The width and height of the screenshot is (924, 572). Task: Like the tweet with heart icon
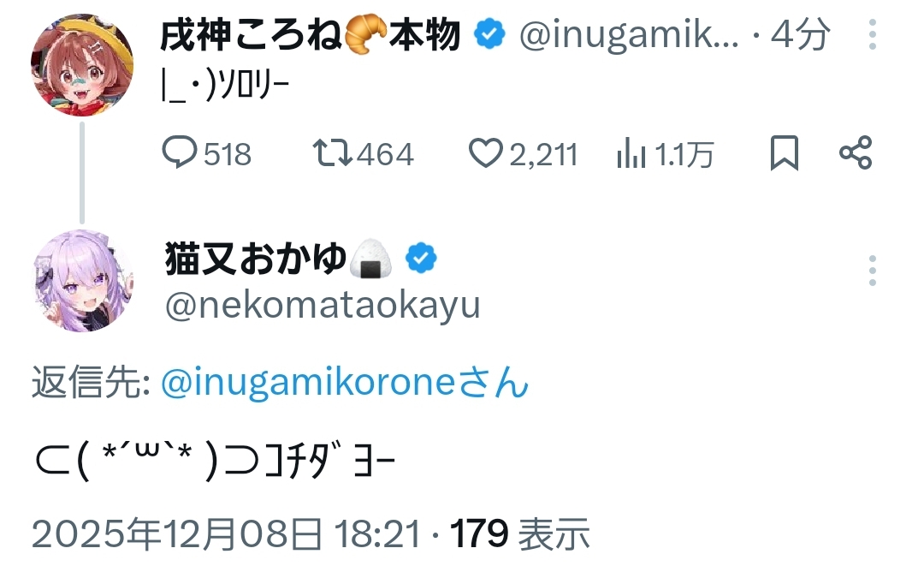pyautogui.click(x=486, y=154)
